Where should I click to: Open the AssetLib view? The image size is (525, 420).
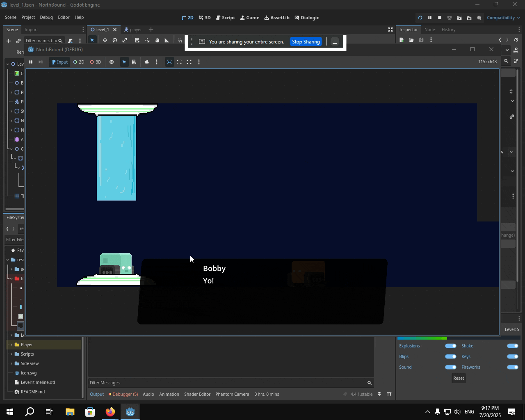[x=277, y=18]
